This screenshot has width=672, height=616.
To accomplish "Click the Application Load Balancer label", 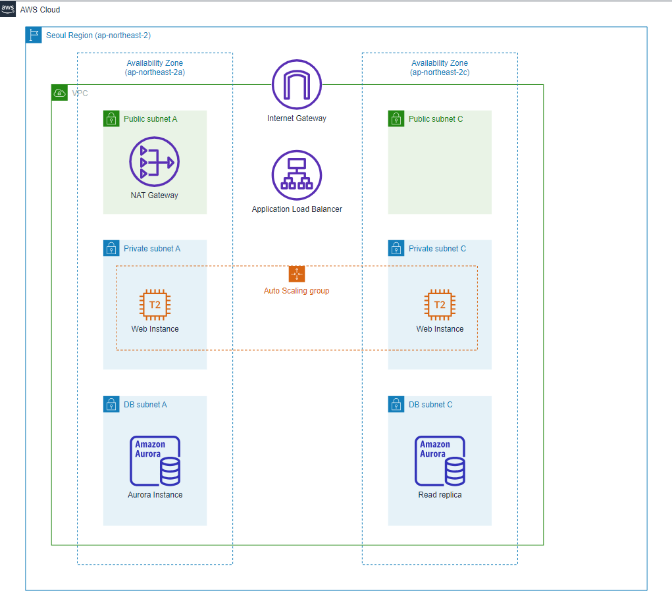I will (297, 209).
